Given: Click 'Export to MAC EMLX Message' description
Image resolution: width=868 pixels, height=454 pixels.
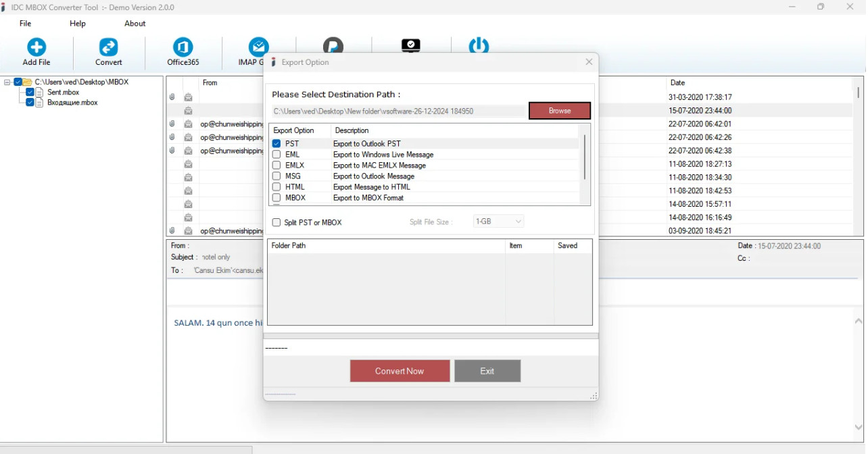Looking at the screenshot, I should point(379,166).
